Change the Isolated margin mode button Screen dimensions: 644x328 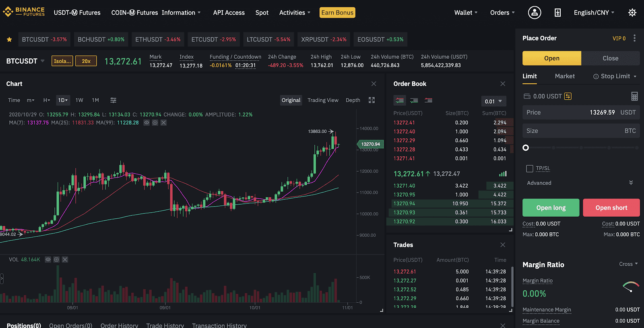[x=62, y=61]
